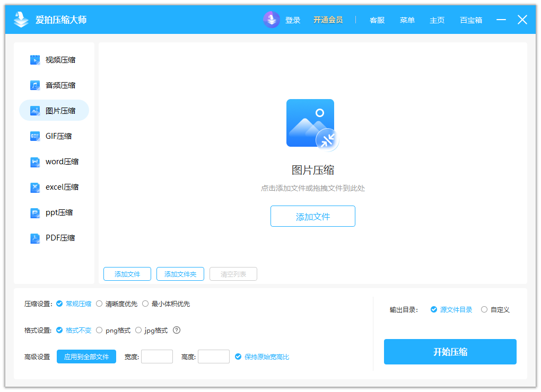Screen dimensions: 541x392
Task: Click the large center 添加文件 button
Action: 312,216
